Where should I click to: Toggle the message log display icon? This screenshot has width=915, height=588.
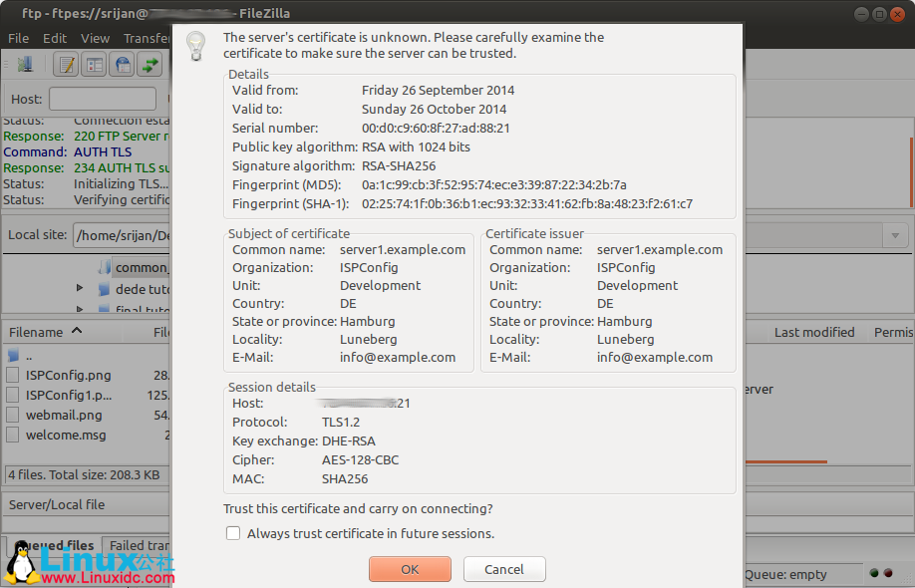tap(66, 64)
